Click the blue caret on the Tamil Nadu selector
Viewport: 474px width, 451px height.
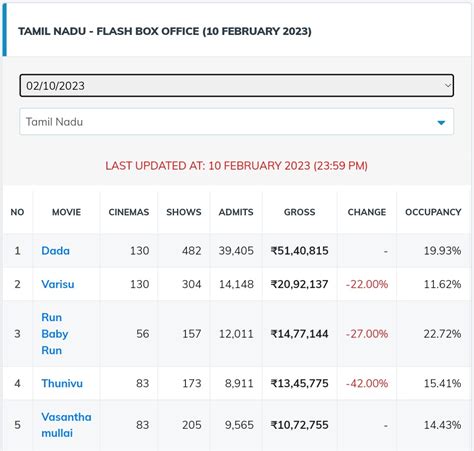click(x=441, y=123)
